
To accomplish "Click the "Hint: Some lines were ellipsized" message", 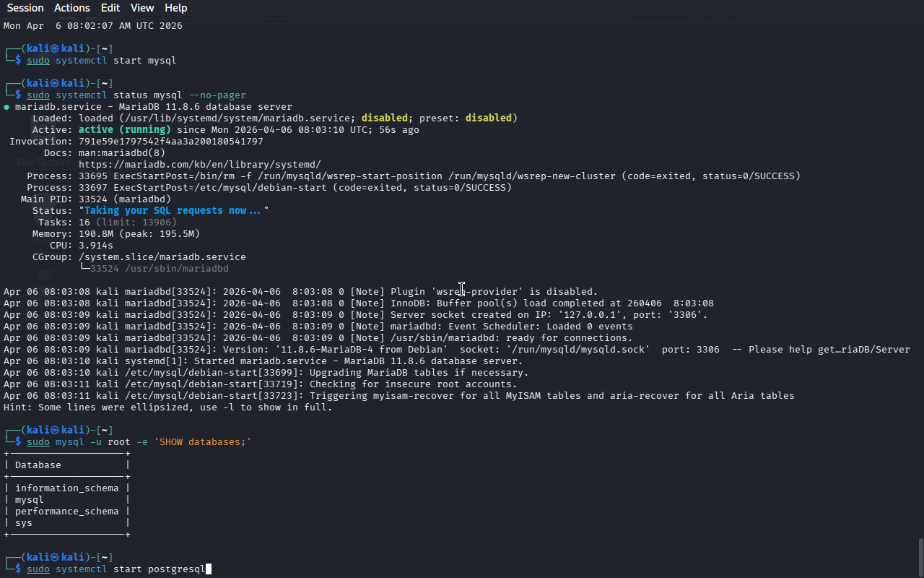I will click(167, 407).
